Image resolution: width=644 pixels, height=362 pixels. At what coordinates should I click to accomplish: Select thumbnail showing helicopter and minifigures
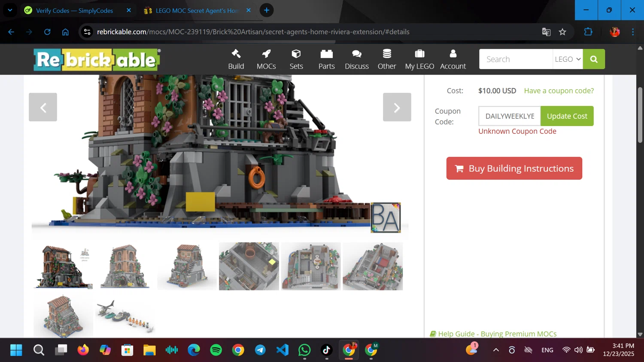pos(125,317)
